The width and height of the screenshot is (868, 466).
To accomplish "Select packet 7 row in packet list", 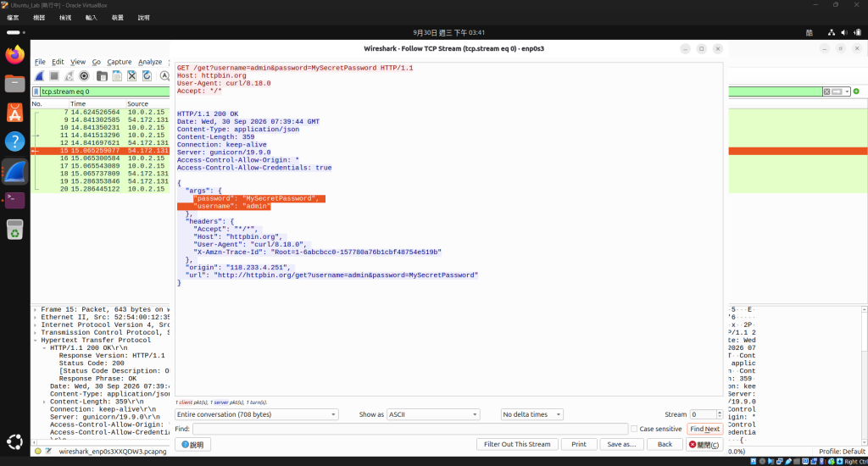I will [x=100, y=113].
